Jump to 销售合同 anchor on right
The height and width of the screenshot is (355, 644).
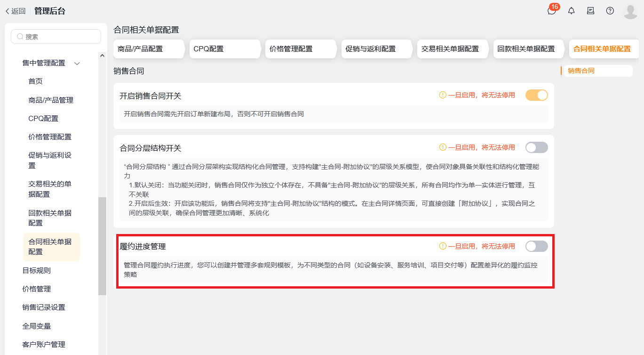581,71
